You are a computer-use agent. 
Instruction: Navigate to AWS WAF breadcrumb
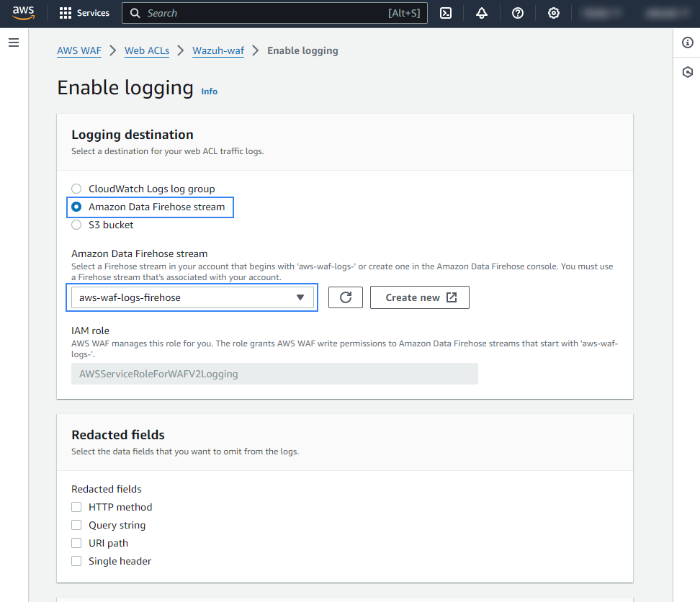point(79,50)
